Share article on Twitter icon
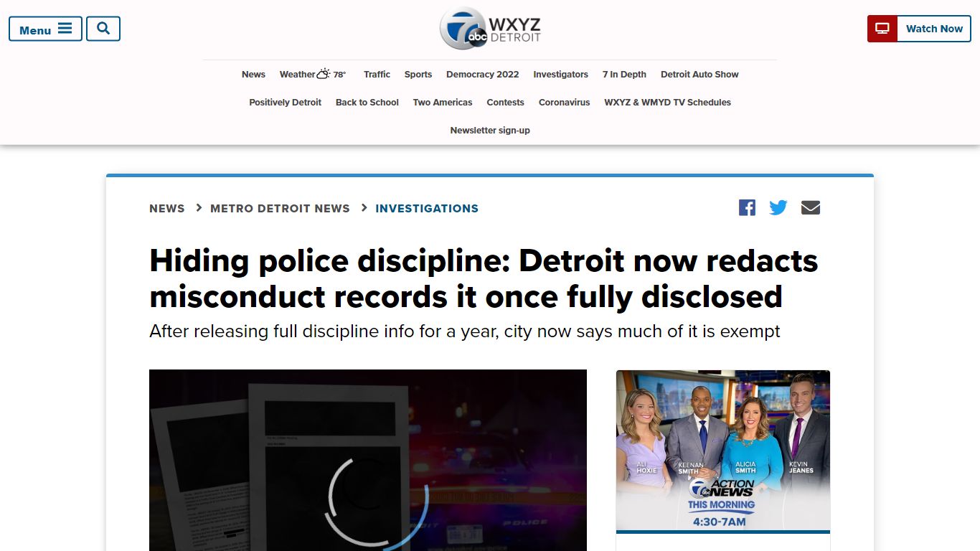 click(x=778, y=207)
